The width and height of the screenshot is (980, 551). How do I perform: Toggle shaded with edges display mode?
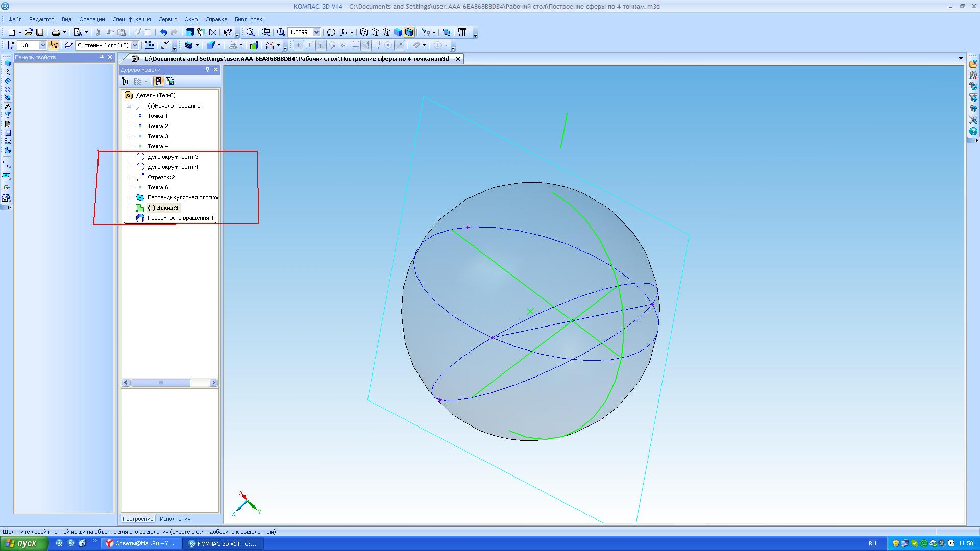pos(409,32)
